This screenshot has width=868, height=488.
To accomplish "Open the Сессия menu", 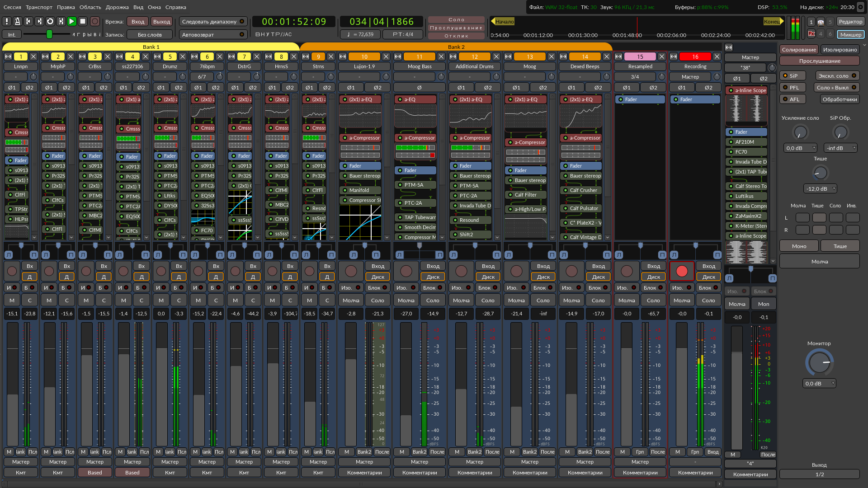I will click(12, 7).
